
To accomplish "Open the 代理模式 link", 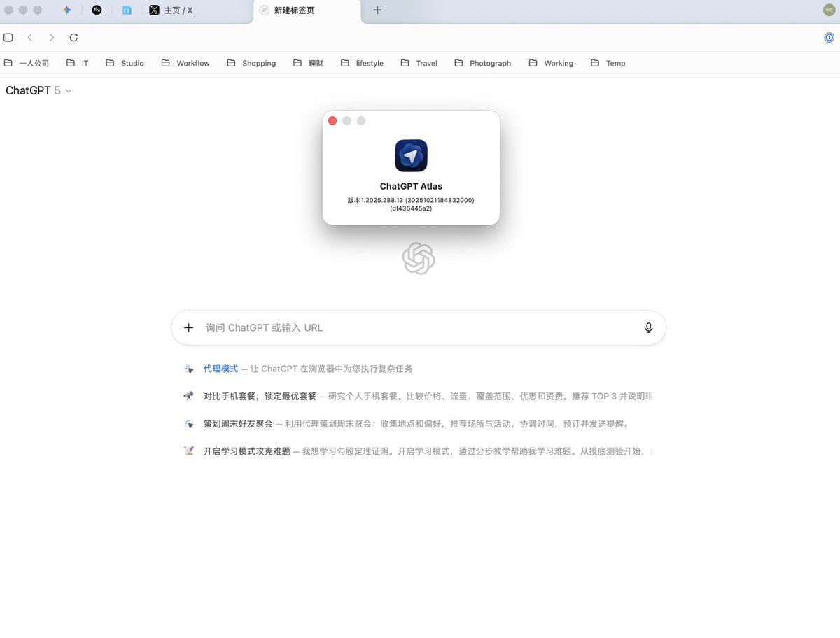I will [x=221, y=369].
